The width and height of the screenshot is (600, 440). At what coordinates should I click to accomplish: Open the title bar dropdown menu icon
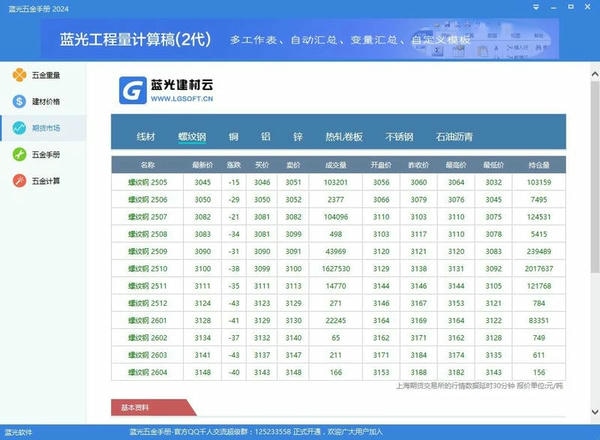pos(536,7)
